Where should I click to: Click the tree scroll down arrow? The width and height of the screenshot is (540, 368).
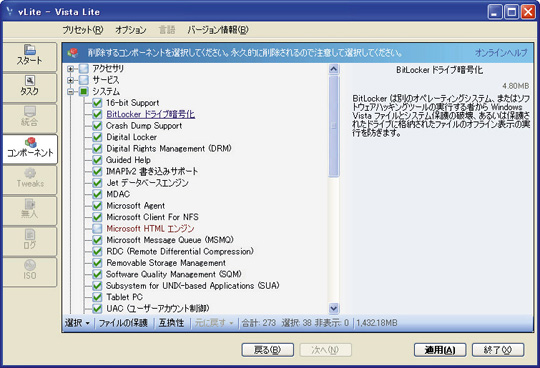[334, 308]
